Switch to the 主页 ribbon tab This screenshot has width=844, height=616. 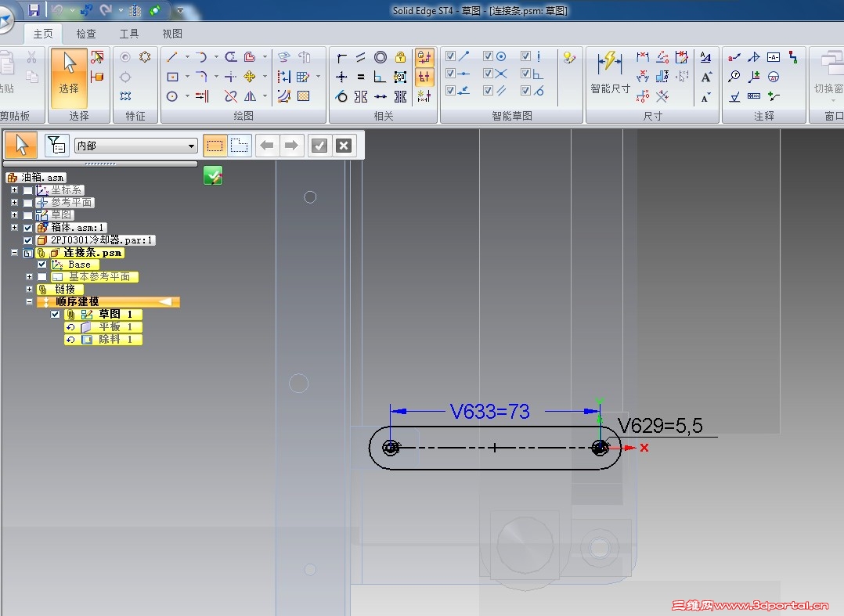coord(43,34)
